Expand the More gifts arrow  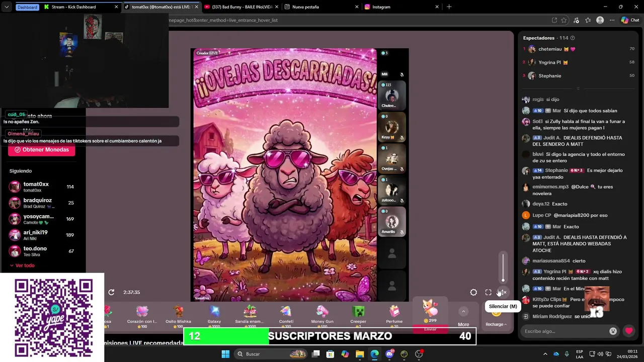(463, 312)
